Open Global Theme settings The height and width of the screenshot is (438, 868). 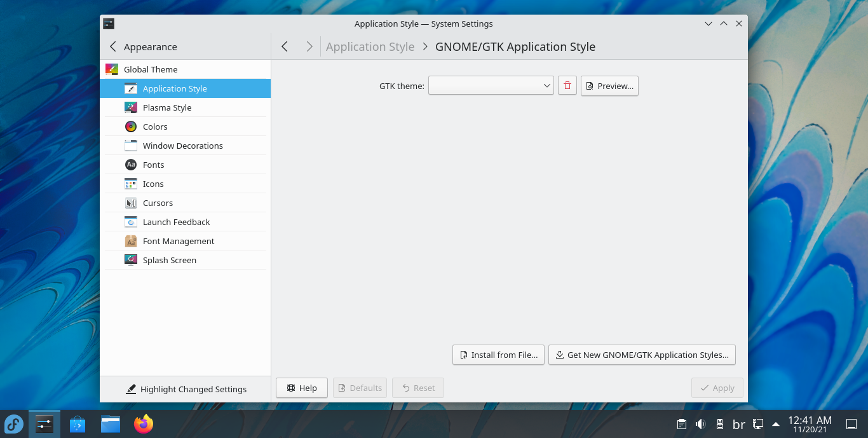coord(185,69)
